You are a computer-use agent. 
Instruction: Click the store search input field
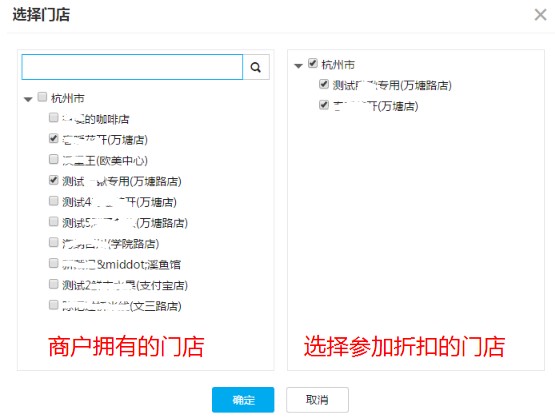pyautogui.click(x=132, y=67)
